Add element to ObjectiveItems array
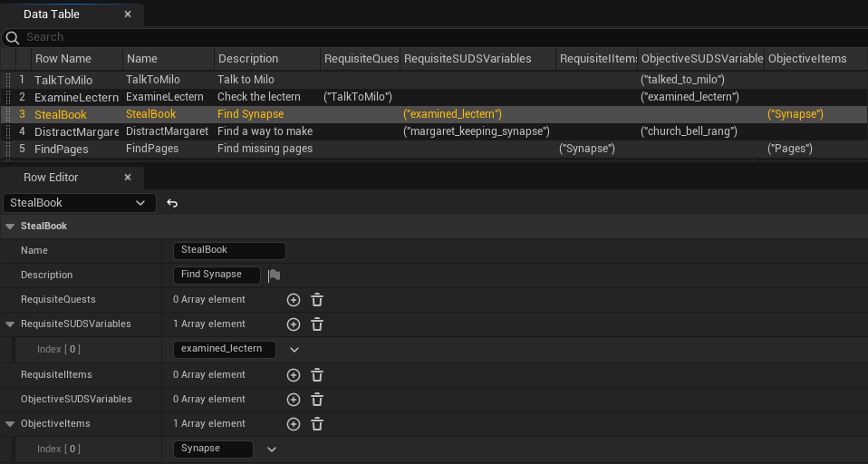Screen dimensions: 868x464 tap(294, 424)
